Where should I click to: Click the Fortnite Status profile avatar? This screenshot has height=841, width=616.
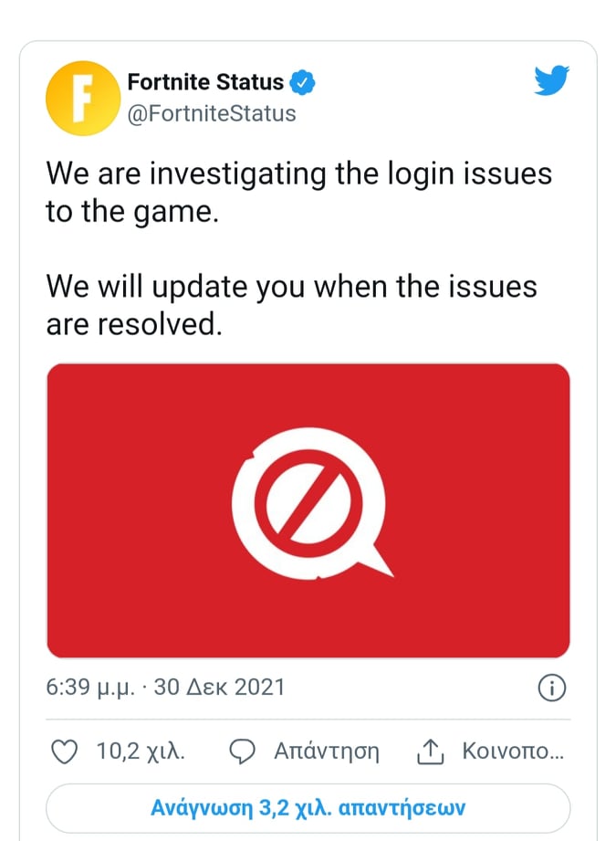(82, 98)
